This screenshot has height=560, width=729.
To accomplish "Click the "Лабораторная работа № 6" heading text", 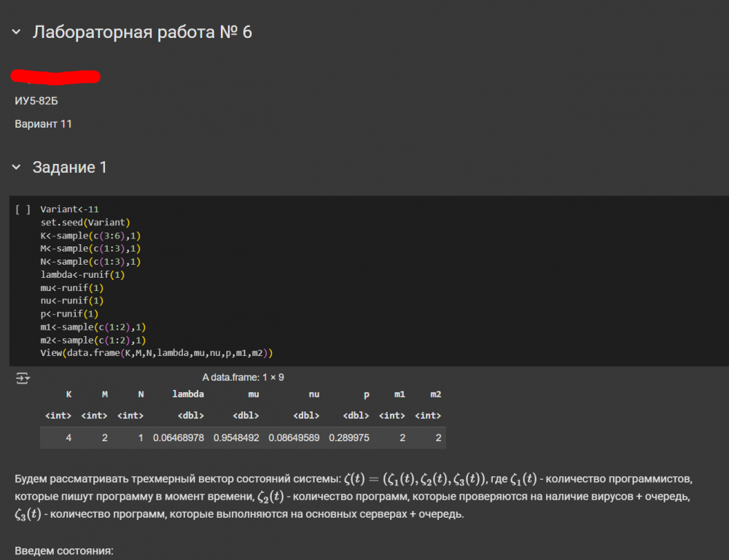I will pos(142,32).
